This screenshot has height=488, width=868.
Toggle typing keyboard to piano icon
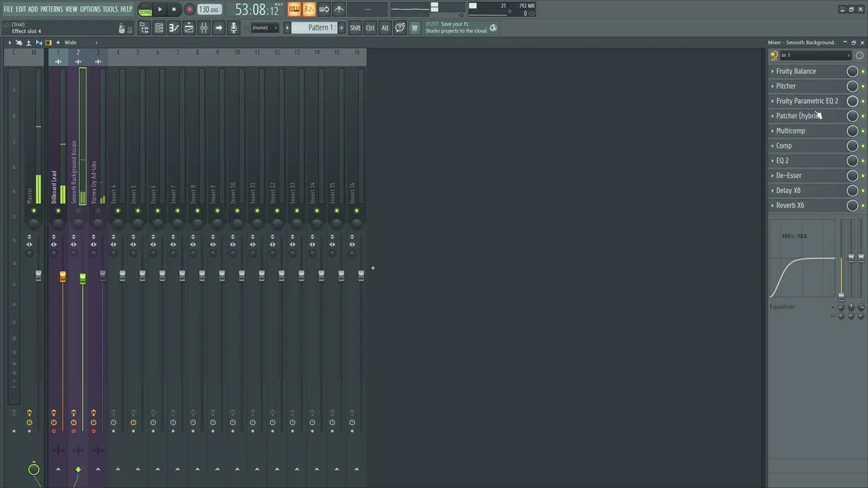coord(294,9)
